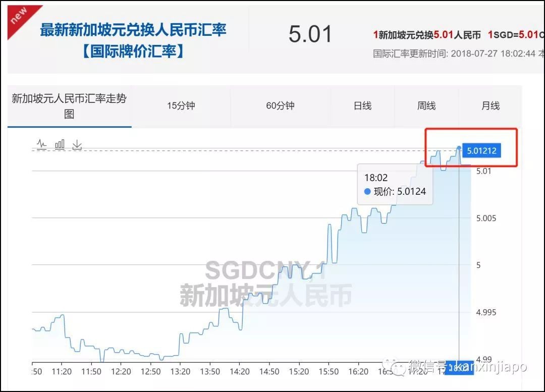This screenshot has height=392, width=545.
Task: Open the 新加坡元人民币汇率走势图 tab
Action: pos(69,106)
